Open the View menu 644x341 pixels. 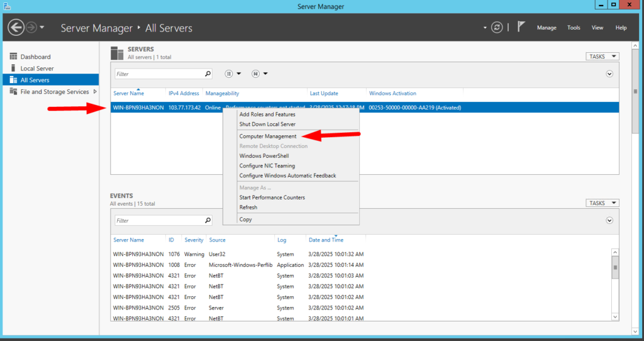[597, 28]
